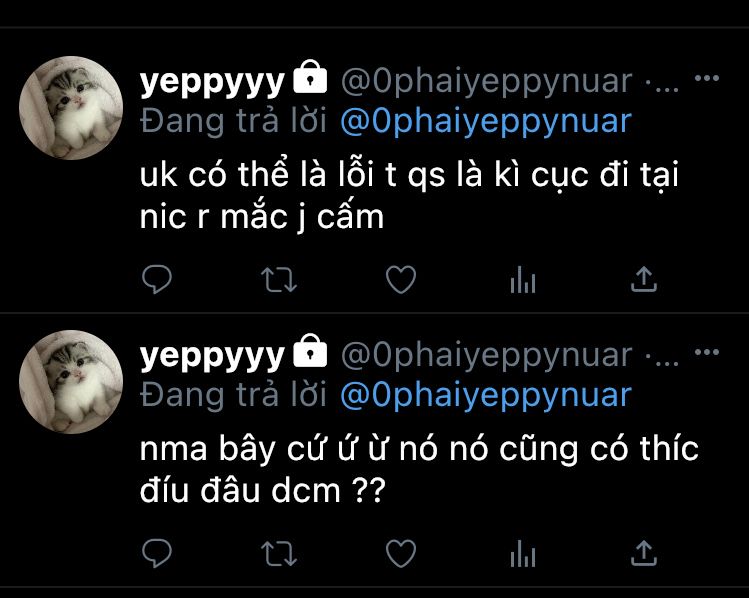Image resolution: width=749 pixels, height=598 pixels.
Task: Open blue @0phaiyeppynuar mention in second tweet
Action: [x=486, y=396]
